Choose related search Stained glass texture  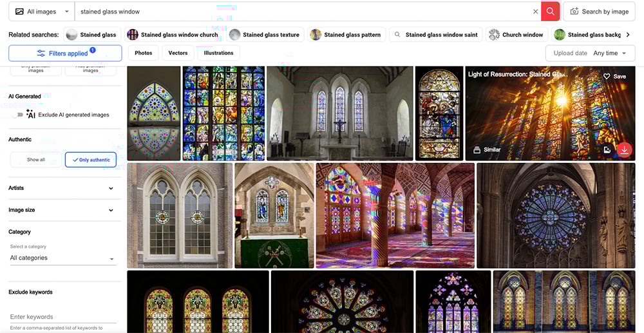click(265, 35)
